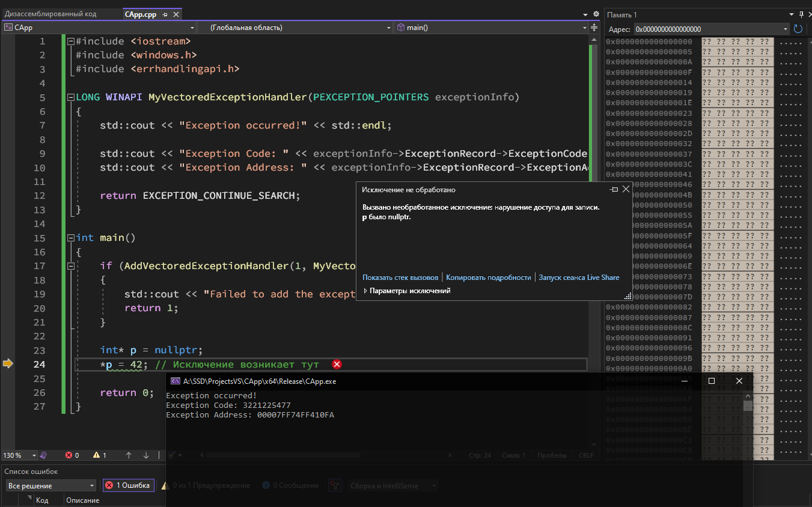Click the yellow current statement arrow in the margin

click(x=8, y=363)
